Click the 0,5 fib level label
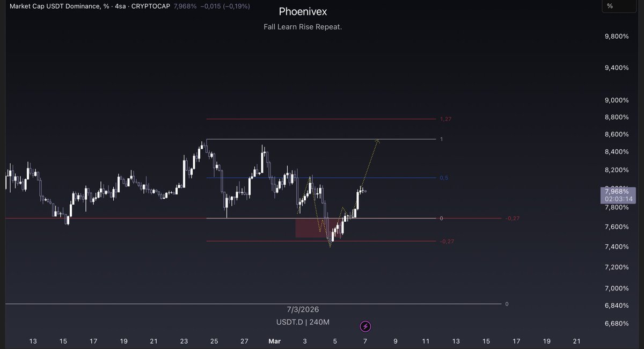This screenshot has width=644, height=349. 444,178
